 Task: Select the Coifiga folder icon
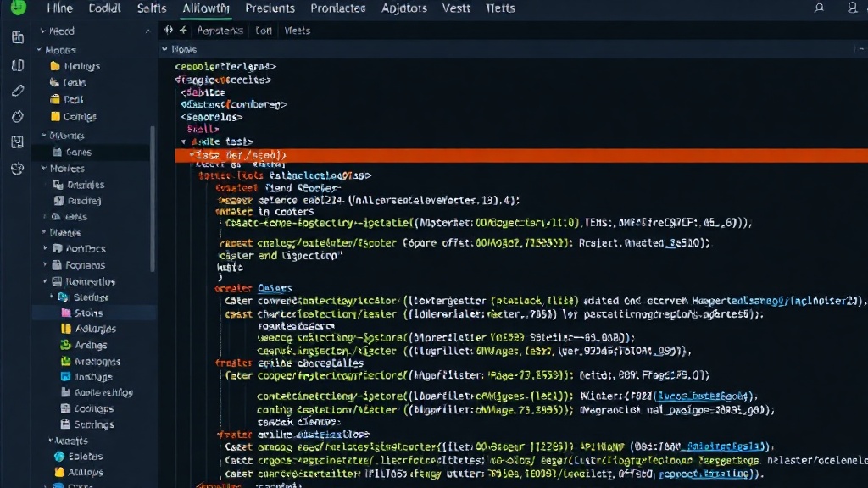pyautogui.click(x=55, y=116)
